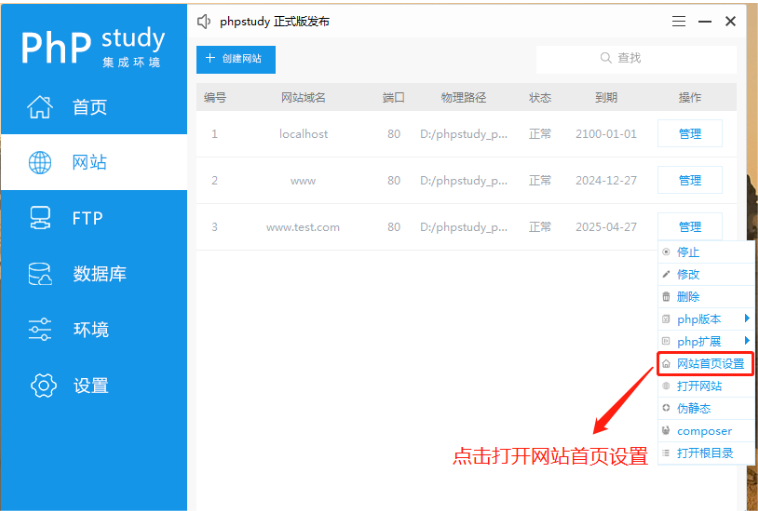758x511 pixels.
Task: Minimize the phpstudy window
Action: tap(705, 21)
